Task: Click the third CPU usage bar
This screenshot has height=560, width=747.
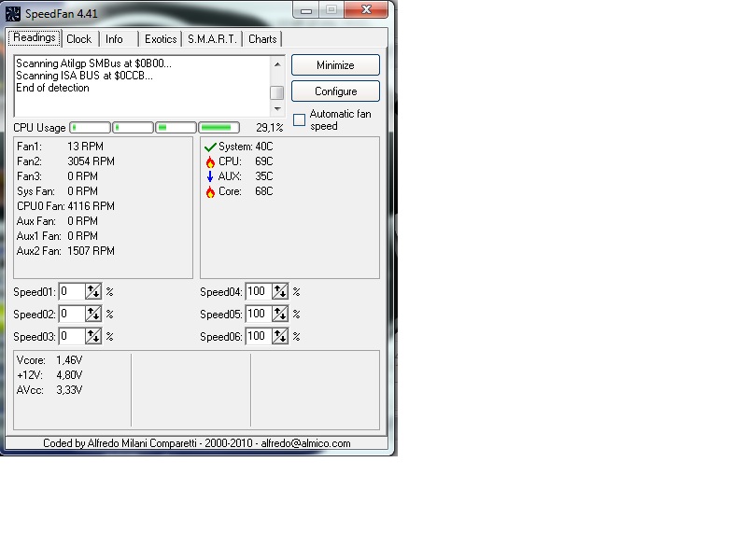Action: click(x=176, y=128)
